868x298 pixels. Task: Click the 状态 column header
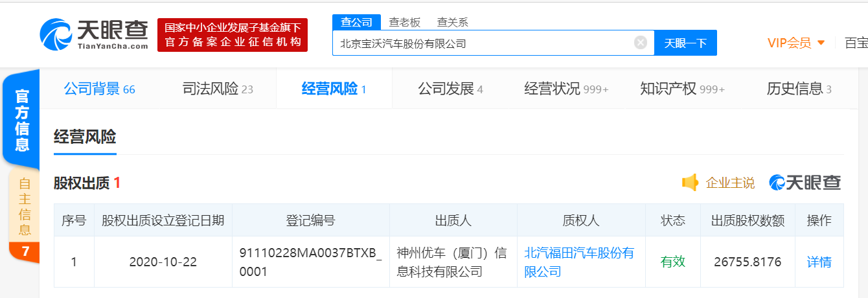672,220
